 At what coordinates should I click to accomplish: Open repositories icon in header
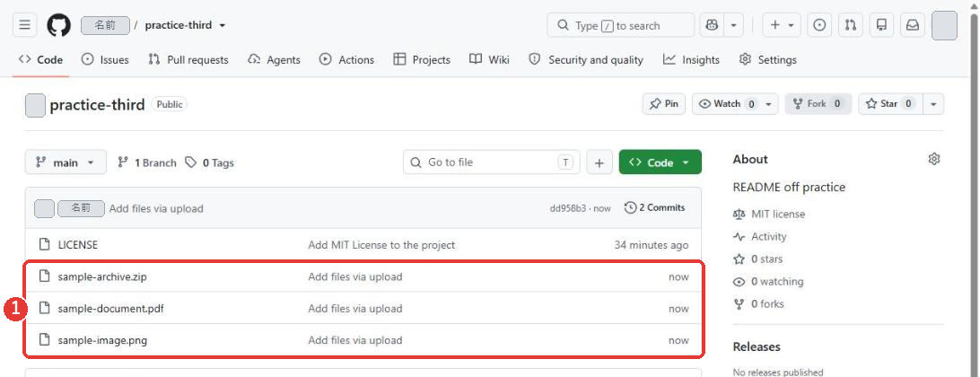coord(881,25)
